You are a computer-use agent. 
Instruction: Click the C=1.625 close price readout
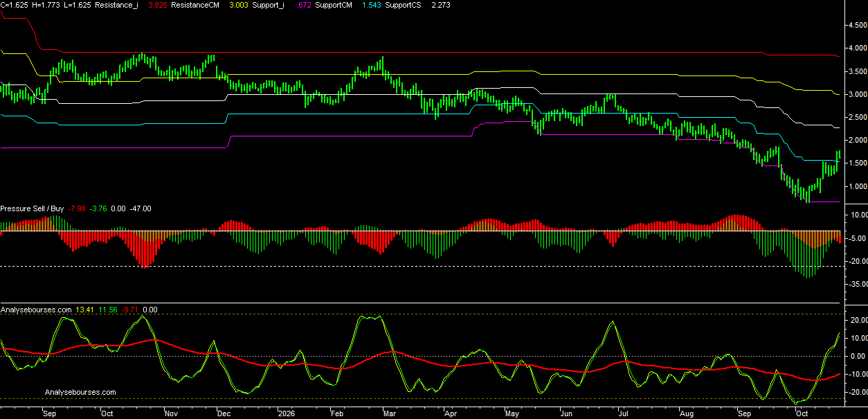click(x=15, y=5)
